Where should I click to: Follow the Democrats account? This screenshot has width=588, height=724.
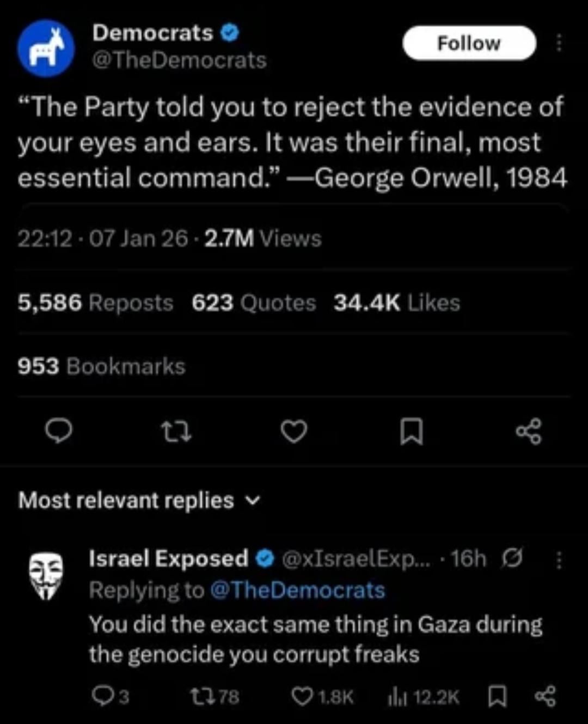(x=469, y=43)
